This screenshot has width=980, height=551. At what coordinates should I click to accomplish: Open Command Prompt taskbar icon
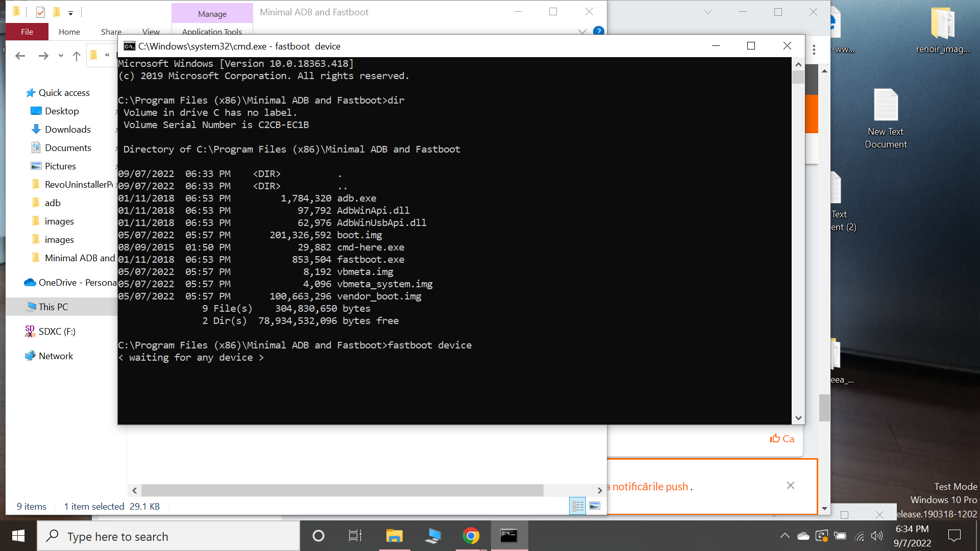(509, 536)
